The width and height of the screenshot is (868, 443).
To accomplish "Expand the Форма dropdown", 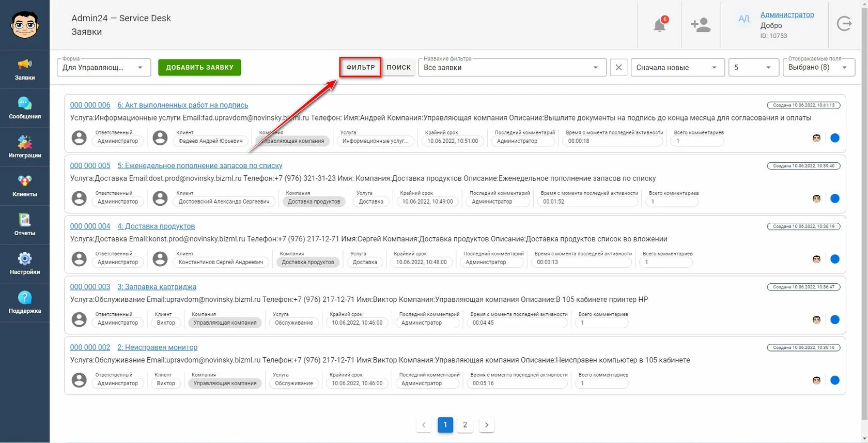I will pyautogui.click(x=104, y=67).
